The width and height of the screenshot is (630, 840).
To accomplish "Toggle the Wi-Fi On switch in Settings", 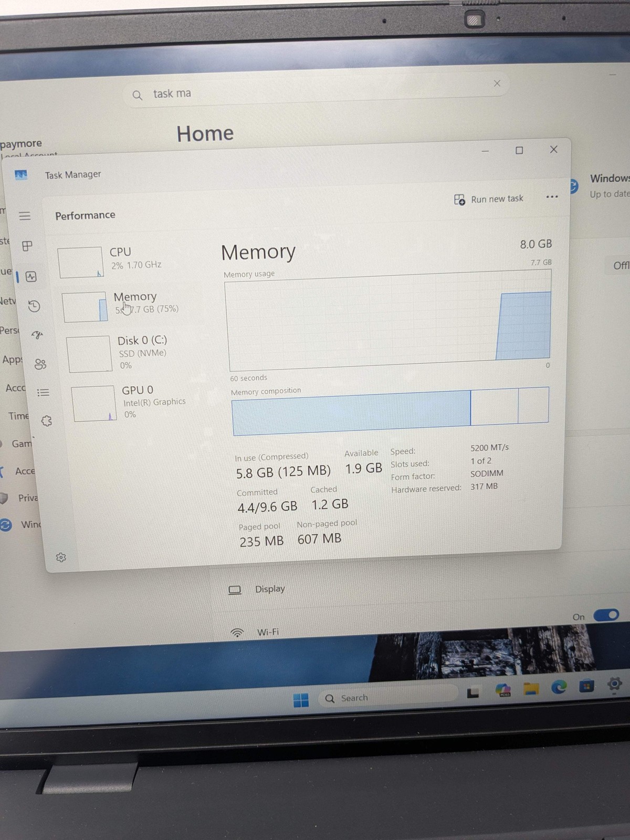I will click(606, 615).
